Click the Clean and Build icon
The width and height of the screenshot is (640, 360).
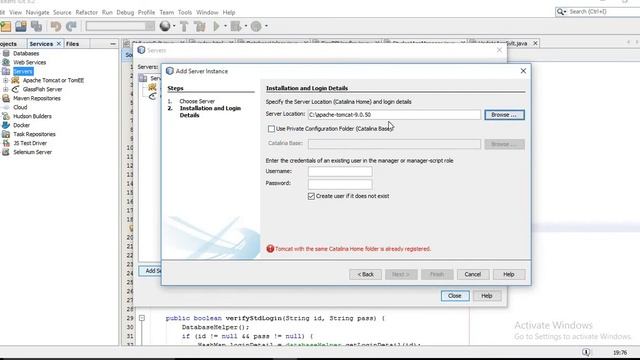point(200,27)
